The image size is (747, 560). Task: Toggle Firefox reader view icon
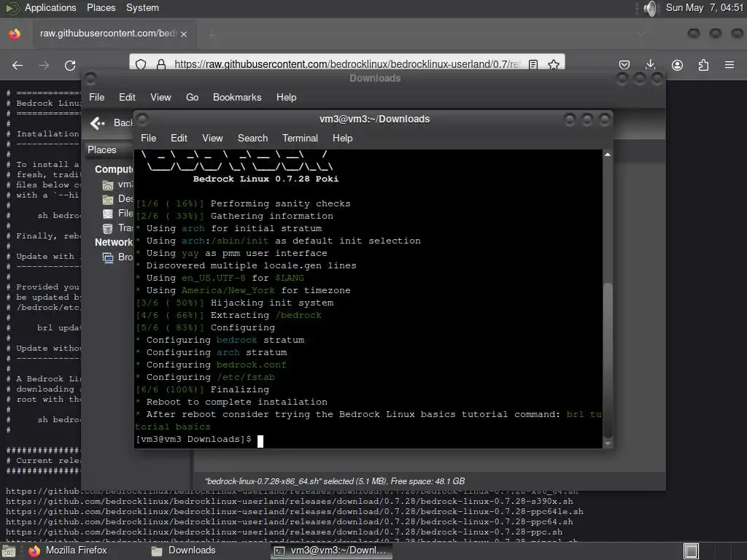click(x=533, y=64)
